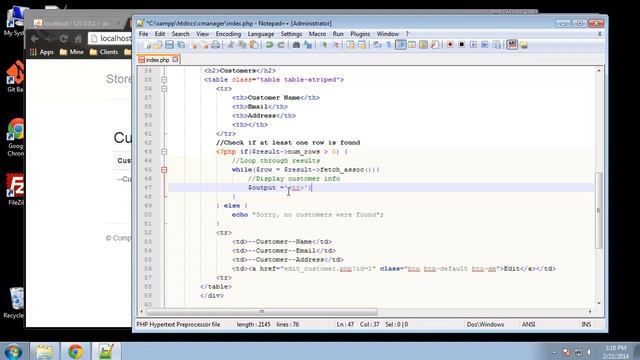This screenshot has height=360, width=640.
Task: Cut selection with scissors icon
Action: point(231,45)
